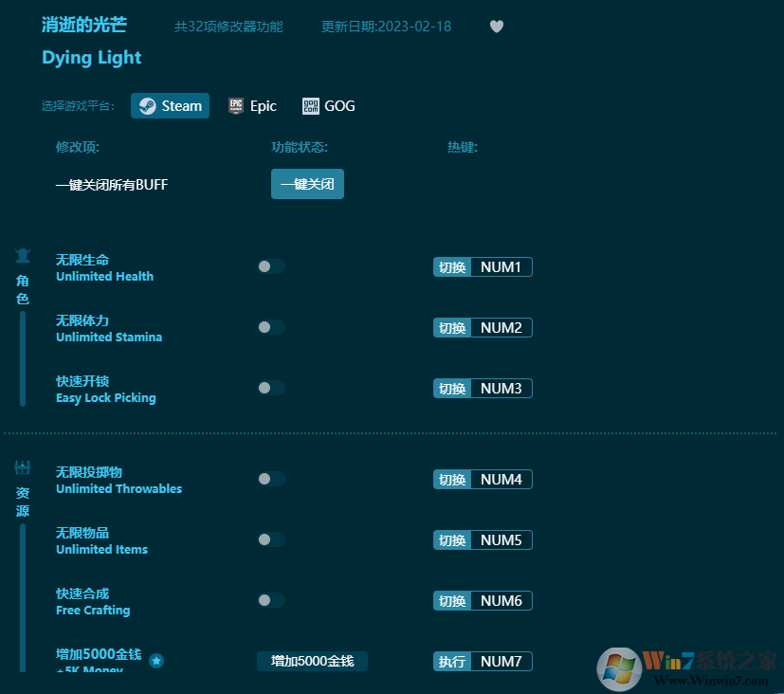Click the Steam logo on the platform button
Screen dimensions: 784x694
point(147,106)
